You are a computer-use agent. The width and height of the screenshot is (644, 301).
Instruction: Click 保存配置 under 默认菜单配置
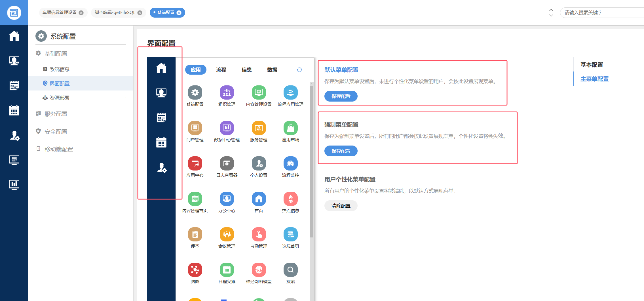point(341,96)
